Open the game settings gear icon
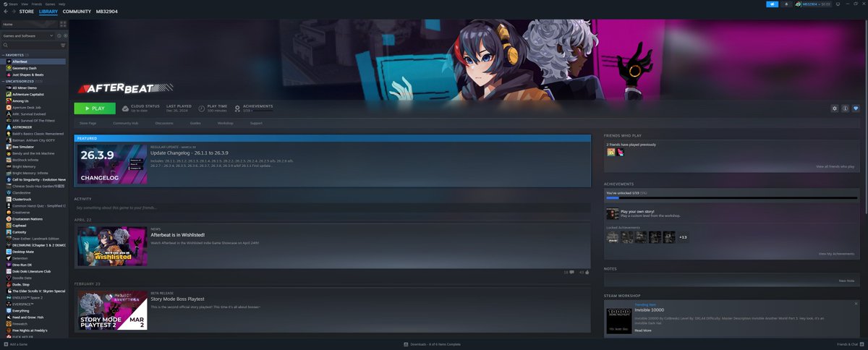 [835, 108]
